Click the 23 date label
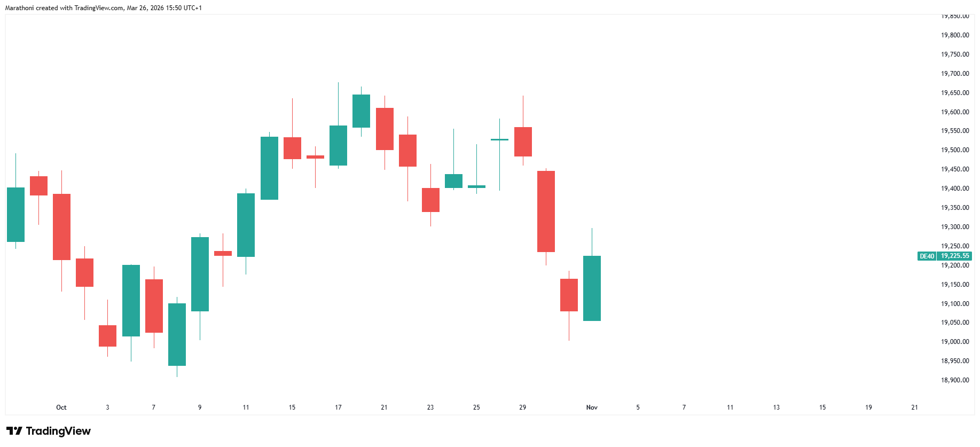This screenshot has width=980, height=447. [x=430, y=407]
